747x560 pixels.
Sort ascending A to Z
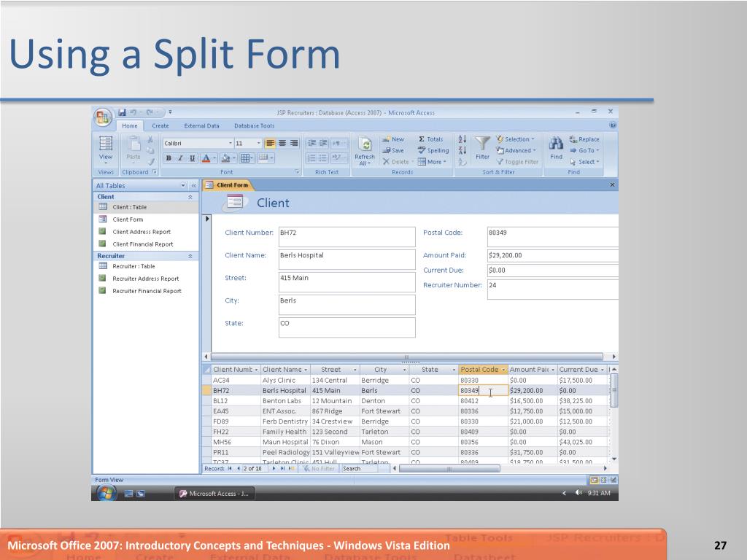pyautogui.click(x=462, y=139)
